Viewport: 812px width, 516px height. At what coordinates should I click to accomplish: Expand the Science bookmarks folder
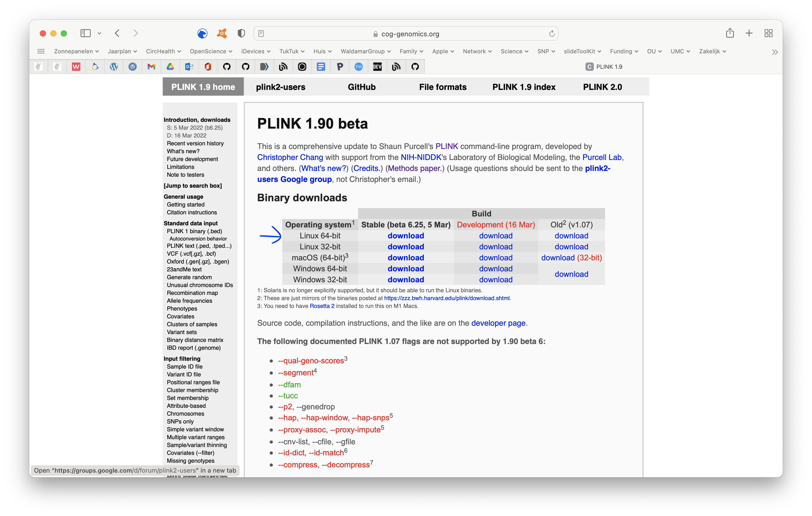pyautogui.click(x=515, y=51)
